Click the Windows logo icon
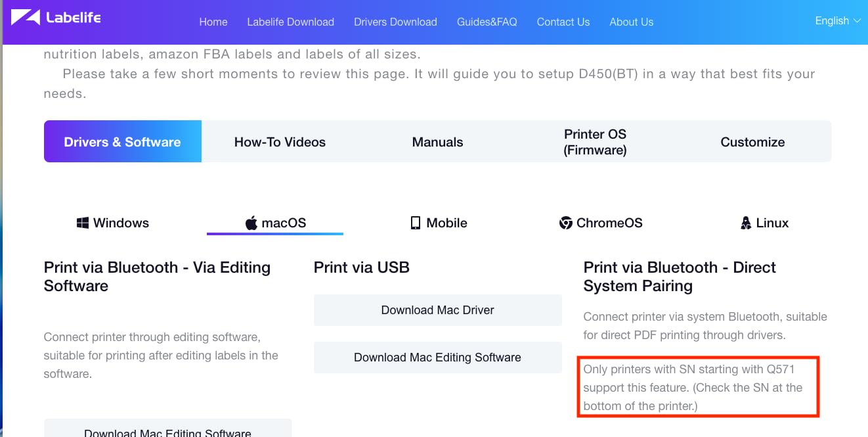 pyautogui.click(x=83, y=223)
